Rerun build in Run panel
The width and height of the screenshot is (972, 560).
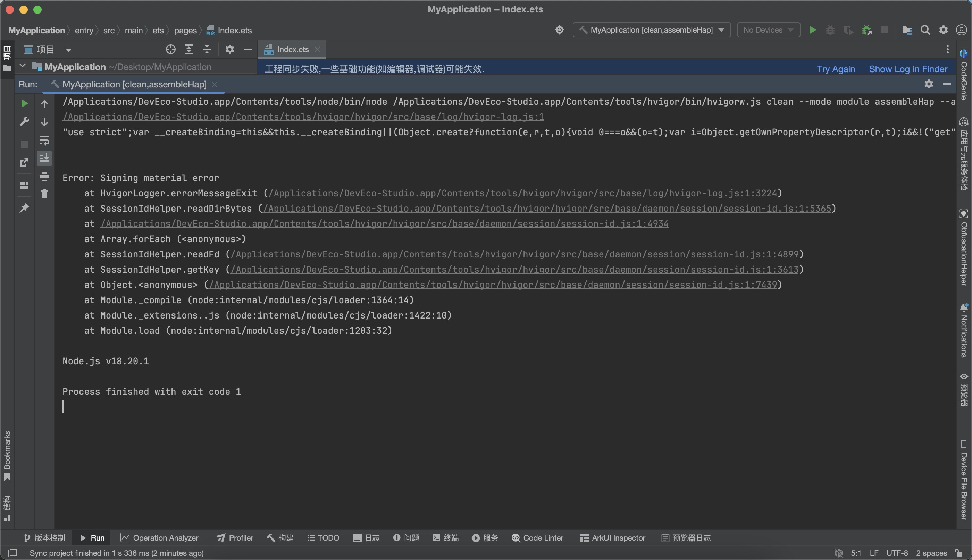[24, 103]
